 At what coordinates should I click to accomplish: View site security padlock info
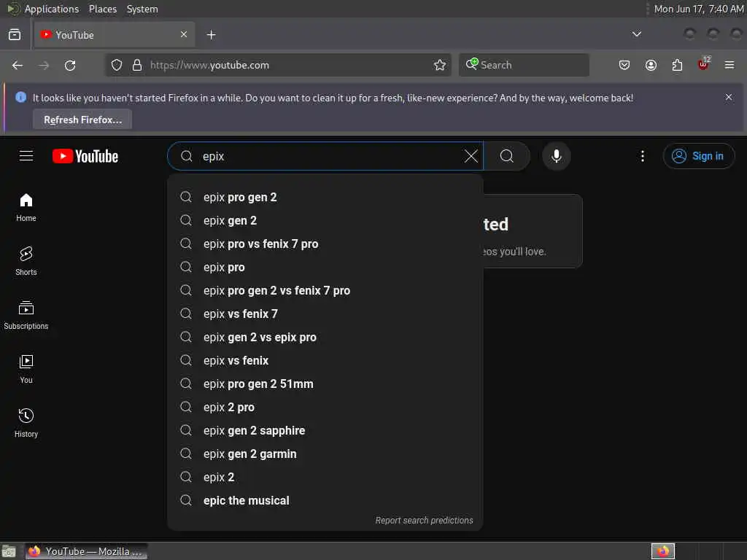coord(137,65)
